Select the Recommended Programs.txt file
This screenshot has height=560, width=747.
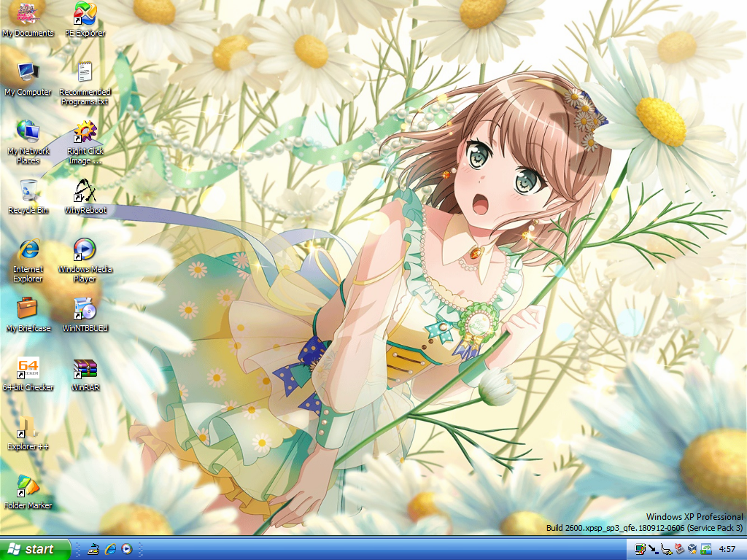tap(85, 84)
